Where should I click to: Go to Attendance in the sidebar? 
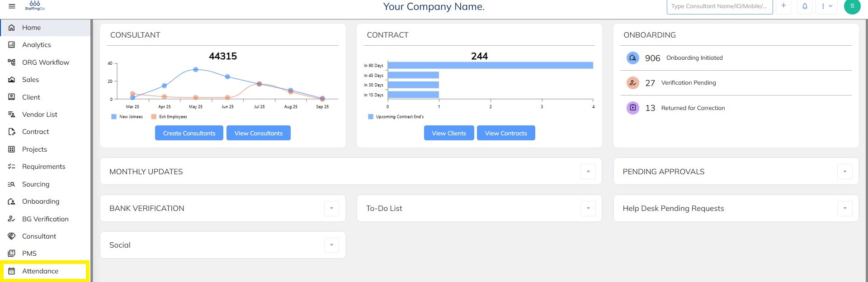(40, 271)
